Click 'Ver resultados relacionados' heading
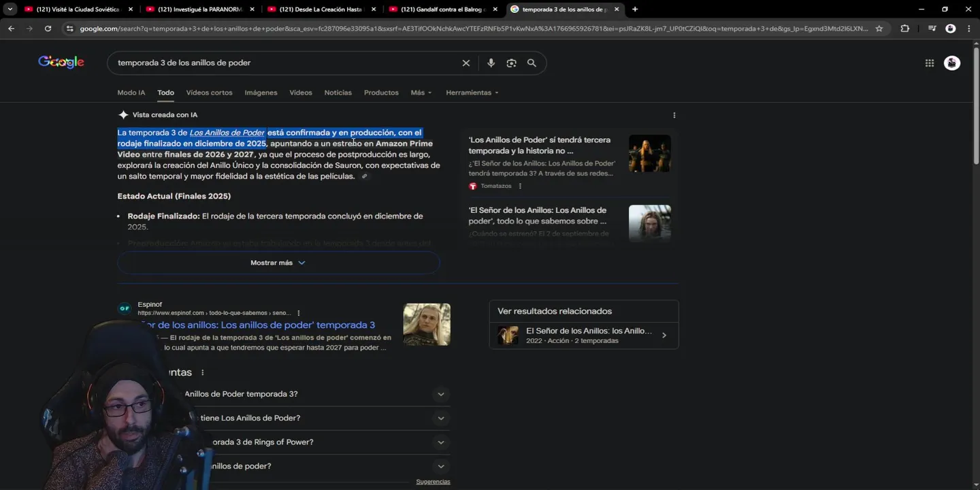980x490 pixels. [555, 311]
